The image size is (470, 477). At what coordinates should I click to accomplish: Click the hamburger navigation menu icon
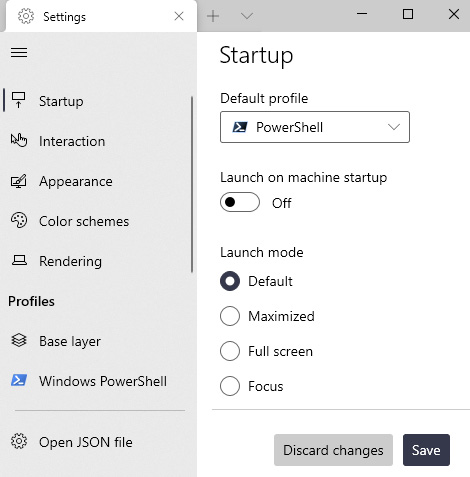(19, 52)
